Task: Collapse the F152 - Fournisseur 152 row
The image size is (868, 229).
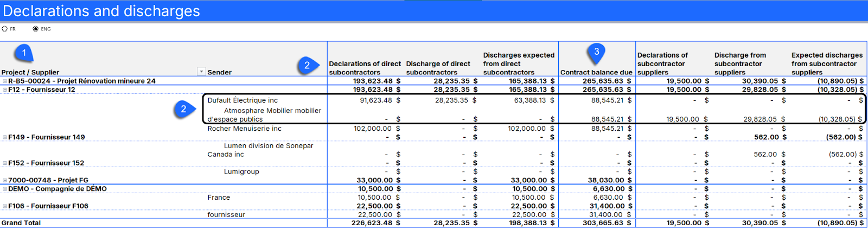Action: click(x=5, y=163)
